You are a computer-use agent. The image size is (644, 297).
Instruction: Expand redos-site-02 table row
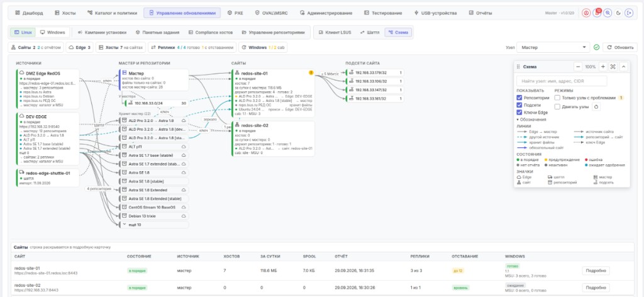click(323, 288)
